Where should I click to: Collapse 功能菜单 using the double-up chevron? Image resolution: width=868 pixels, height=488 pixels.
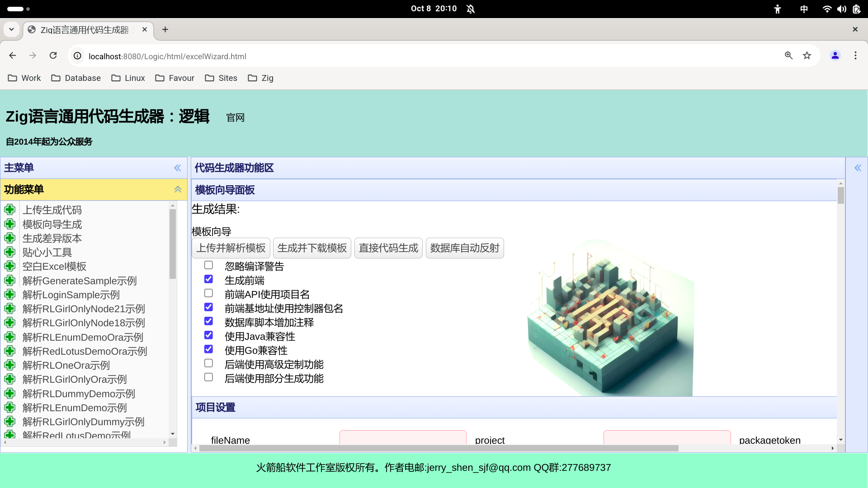click(177, 189)
